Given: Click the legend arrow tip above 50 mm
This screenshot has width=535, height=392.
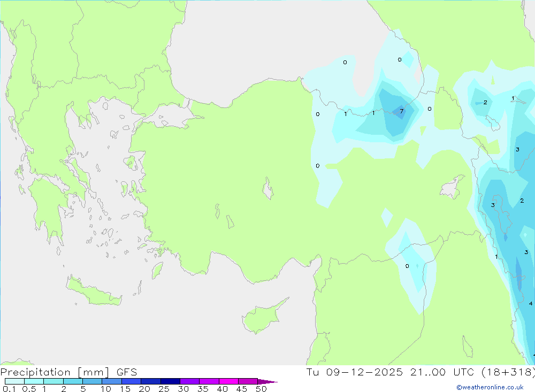Looking at the screenshot, I should (x=267, y=381).
